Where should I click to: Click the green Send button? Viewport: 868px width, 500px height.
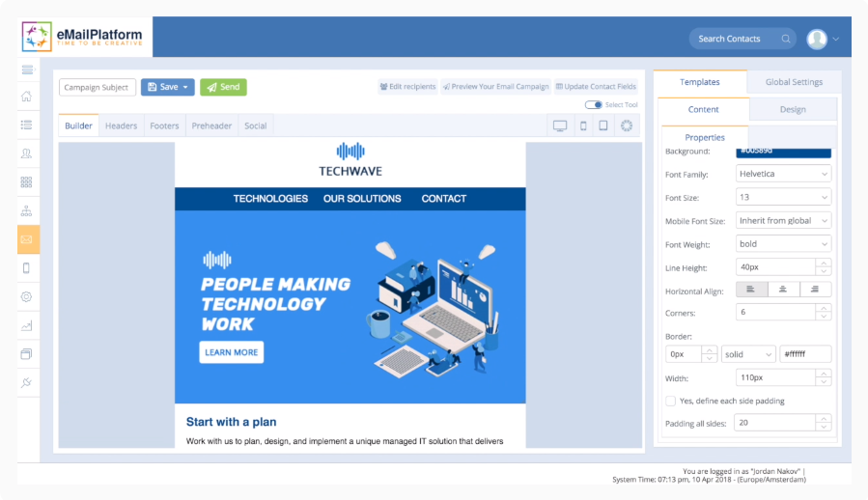pos(224,87)
